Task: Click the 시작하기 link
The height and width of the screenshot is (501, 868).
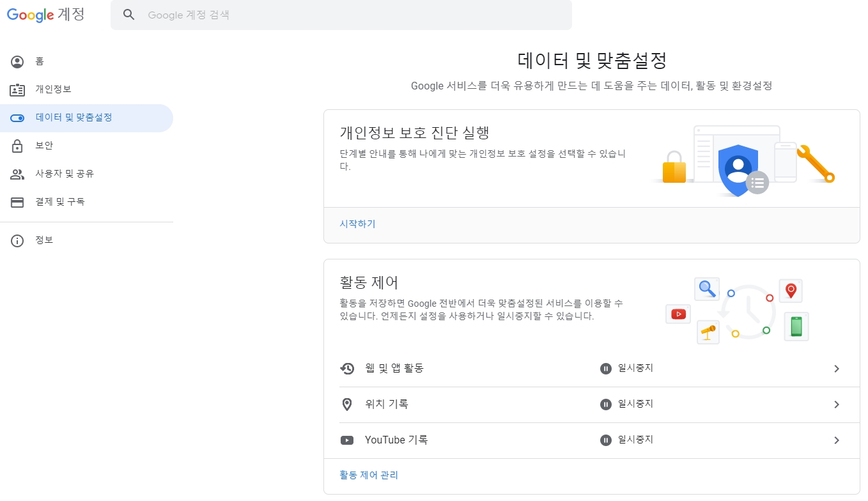Action: pos(357,224)
